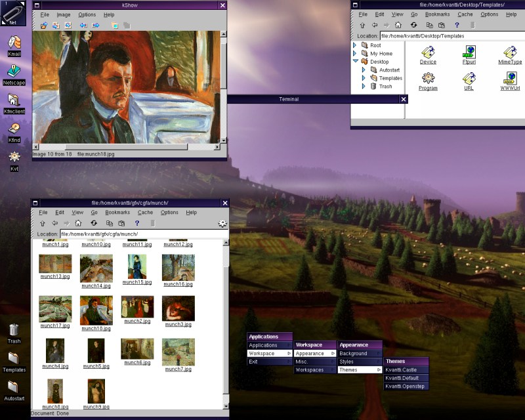Collapse the Desktop tree node
Image resolution: width=525 pixels, height=420 pixels.
[x=356, y=61]
